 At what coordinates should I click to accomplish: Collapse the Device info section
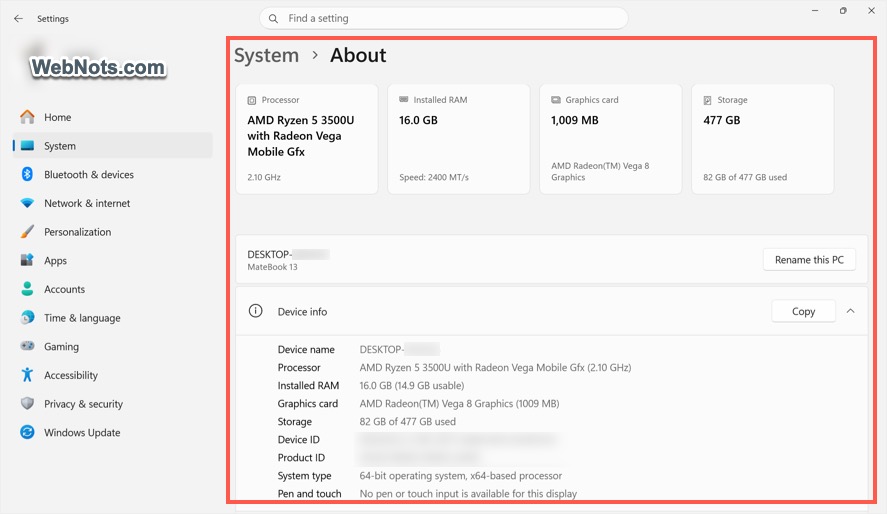(850, 311)
